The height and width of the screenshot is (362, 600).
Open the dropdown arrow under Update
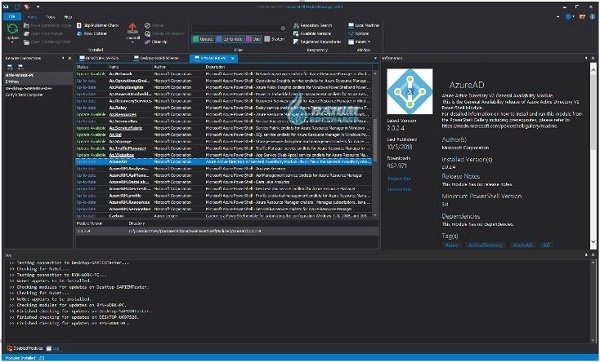click(12, 42)
